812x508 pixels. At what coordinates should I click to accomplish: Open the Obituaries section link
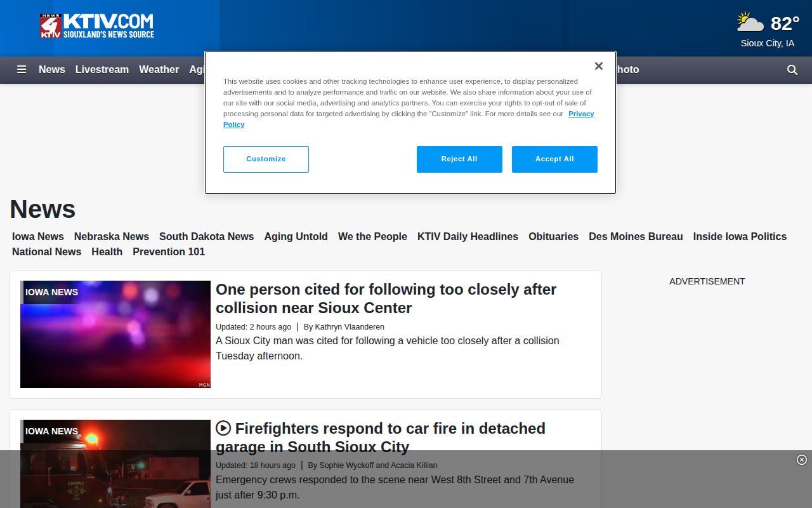553,236
